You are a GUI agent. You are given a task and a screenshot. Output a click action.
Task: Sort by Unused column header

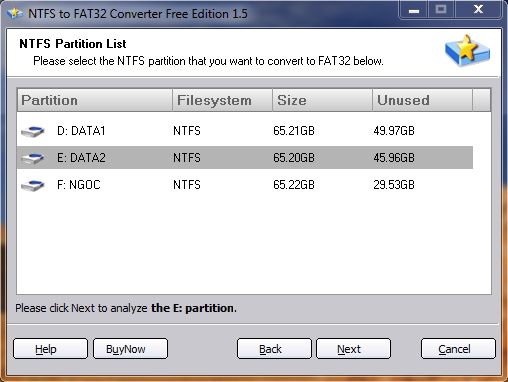(422, 100)
